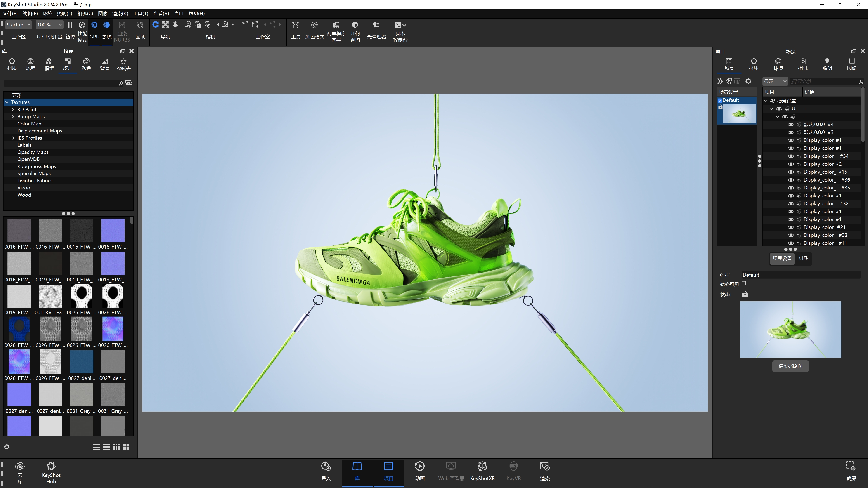The width and height of the screenshot is (868, 488).
Task: Hide the Display_color_#2 part
Action: [x=791, y=164]
